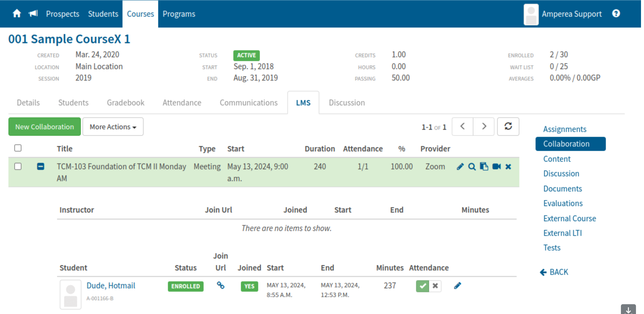Click the New Collaboration button
644x314 pixels.
[44, 127]
